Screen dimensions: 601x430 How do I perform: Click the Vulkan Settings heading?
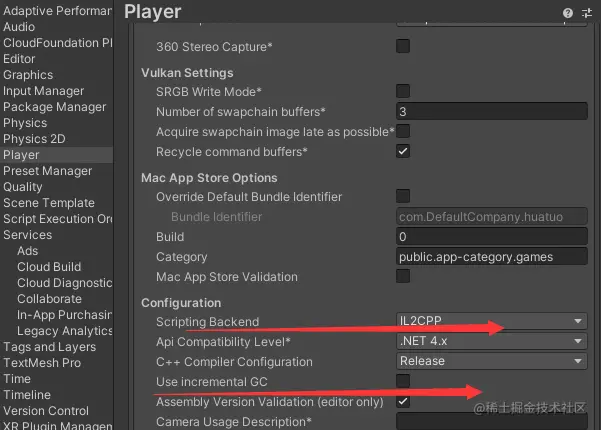point(187,73)
